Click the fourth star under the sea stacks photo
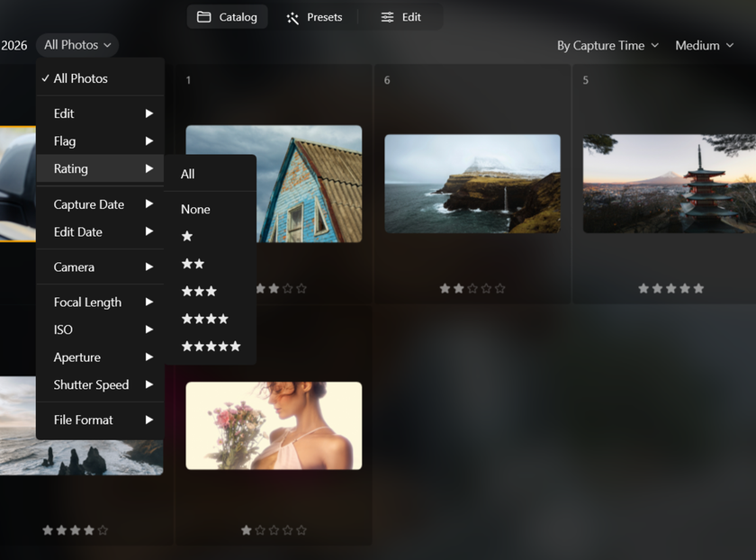 (x=89, y=530)
